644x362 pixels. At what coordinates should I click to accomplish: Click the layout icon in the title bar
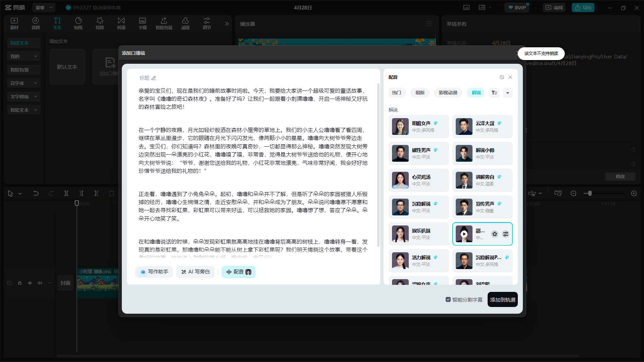coord(482,7)
